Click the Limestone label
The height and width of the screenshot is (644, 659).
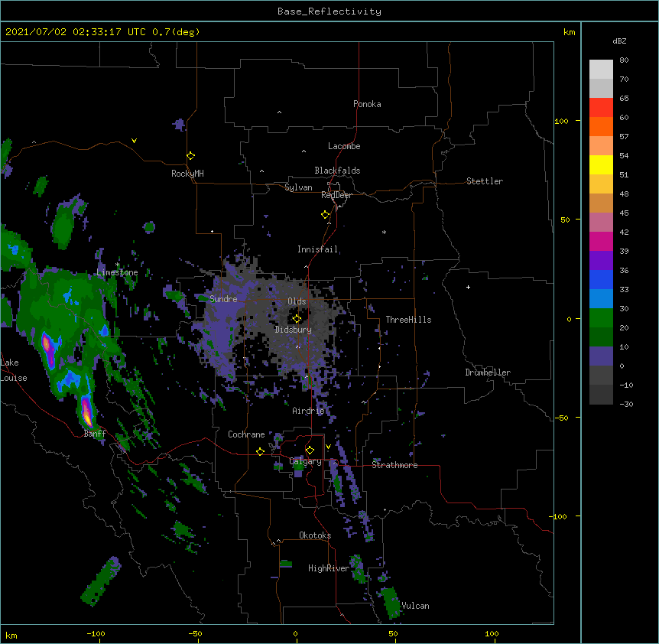(117, 272)
